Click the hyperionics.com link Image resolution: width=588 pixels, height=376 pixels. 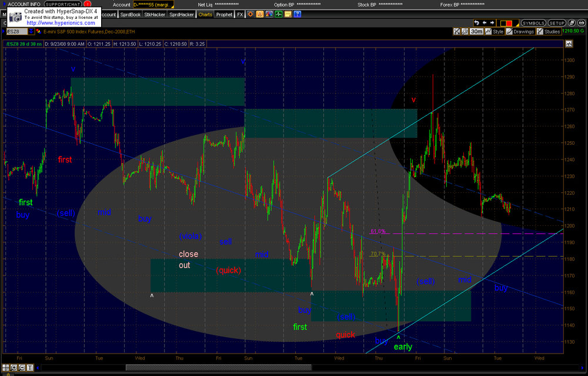click(x=61, y=23)
